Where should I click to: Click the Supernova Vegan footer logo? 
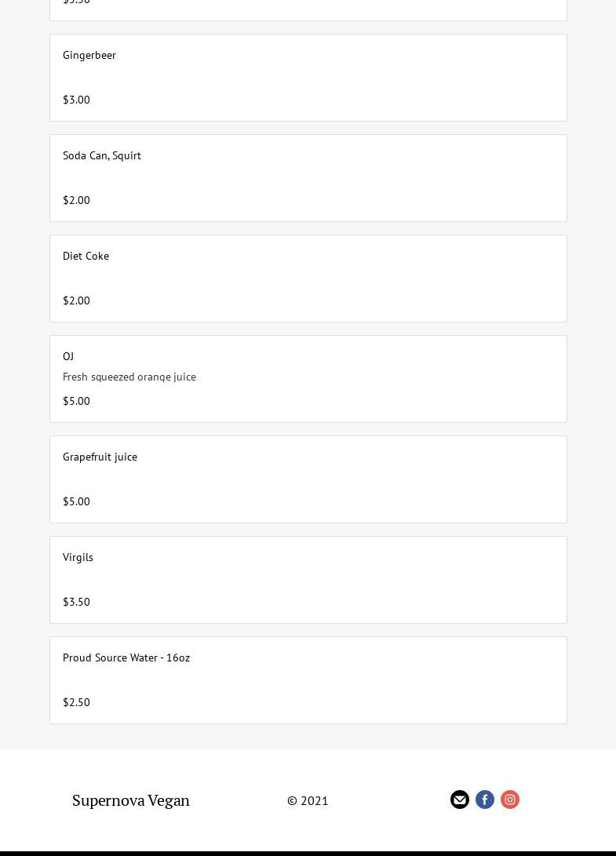point(131,800)
